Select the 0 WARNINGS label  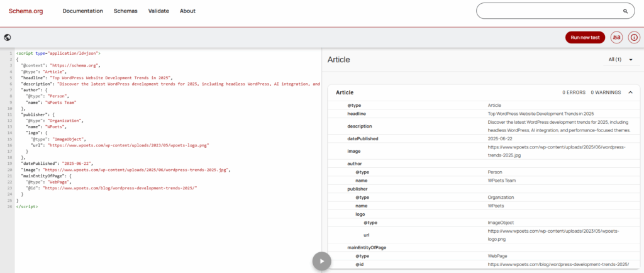(x=606, y=92)
